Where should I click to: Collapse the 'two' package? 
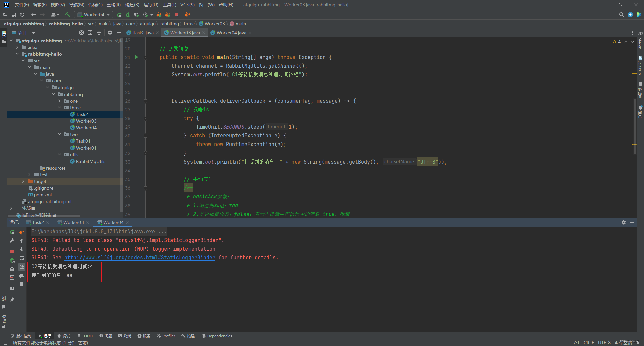tap(60, 134)
